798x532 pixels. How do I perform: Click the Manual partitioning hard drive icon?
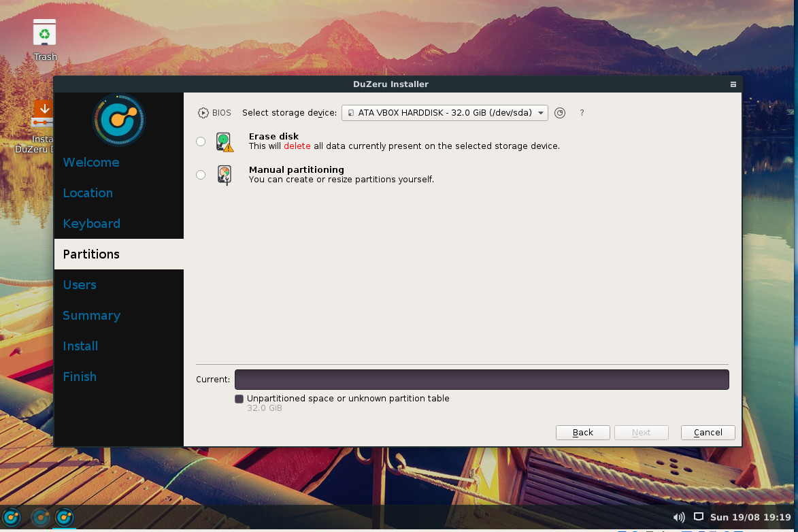[x=225, y=175]
